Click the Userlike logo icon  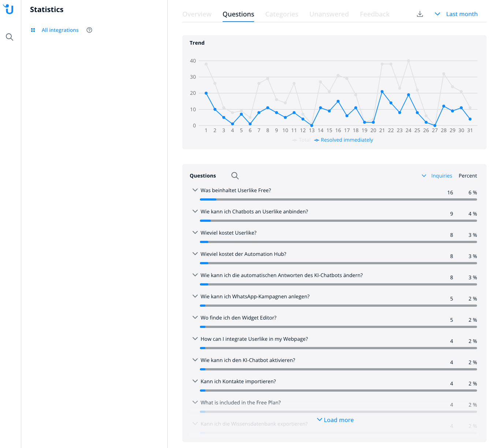tap(9, 9)
